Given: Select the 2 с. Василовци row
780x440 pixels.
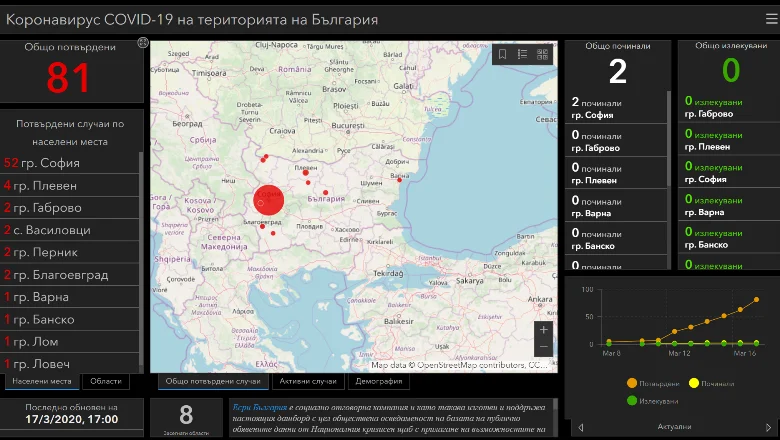Looking at the screenshot, I should coord(70,230).
